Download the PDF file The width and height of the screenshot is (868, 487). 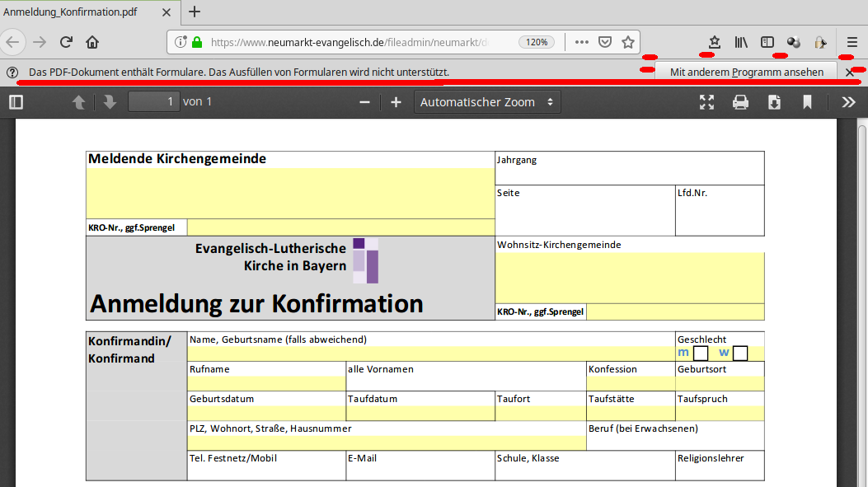[x=774, y=102]
